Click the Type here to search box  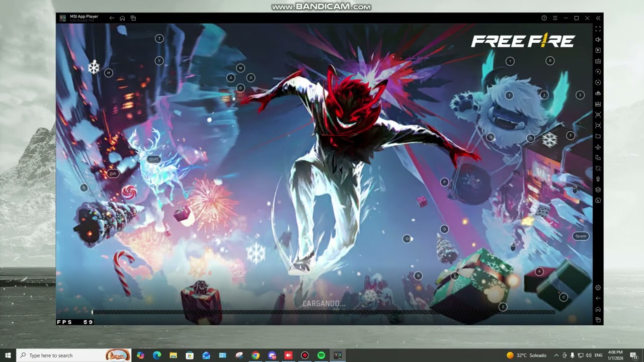(73, 355)
